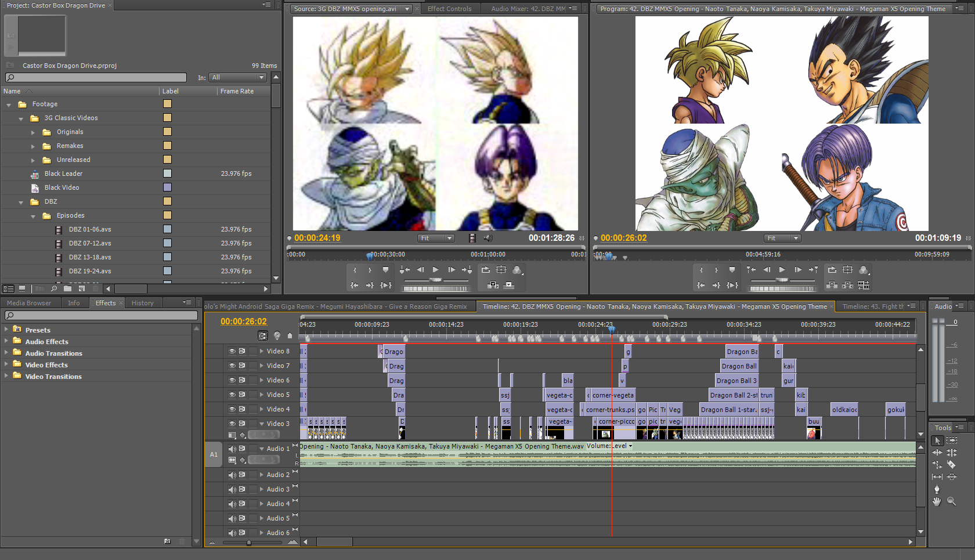Hide Video 8 track output eye
The height and width of the screenshot is (560, 975).
point(232,351)
